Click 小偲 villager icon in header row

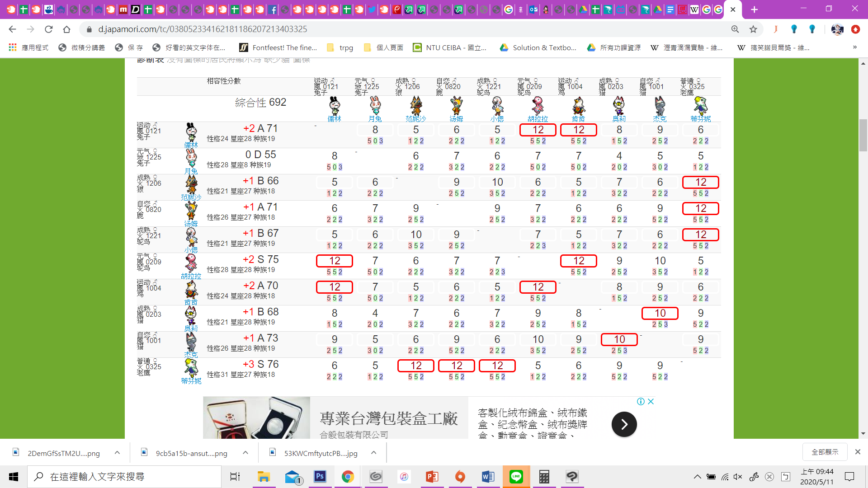point(497,106)
